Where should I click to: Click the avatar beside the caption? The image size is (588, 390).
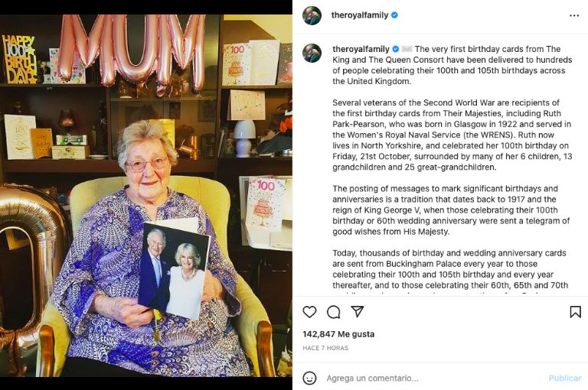tap(312, 53)
